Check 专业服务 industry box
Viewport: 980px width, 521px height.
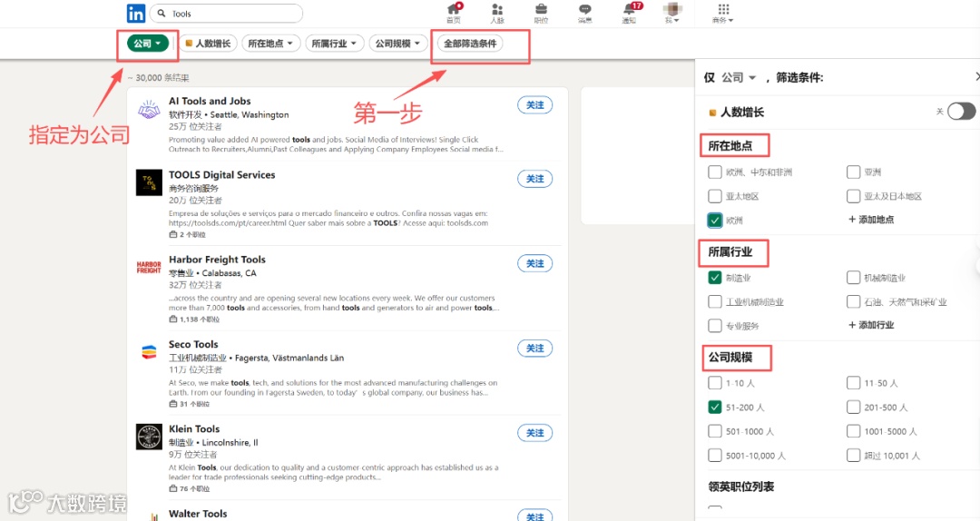(x=715, y=326)
